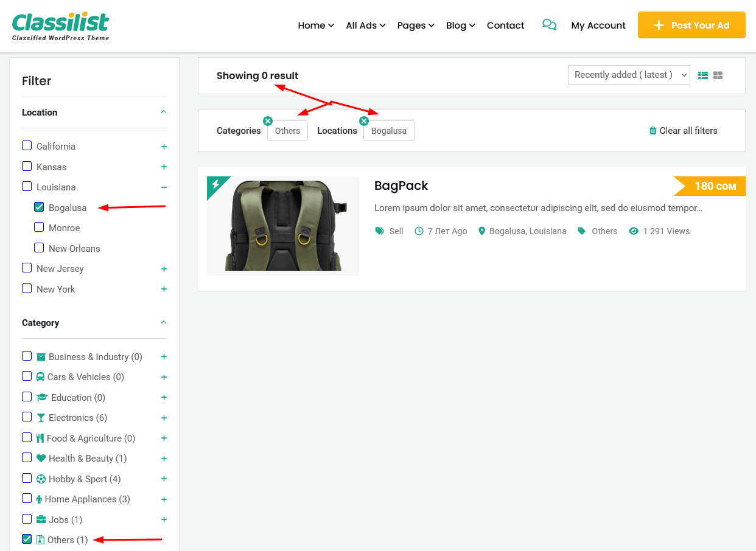Click the Jobs briefcase icon
Viewport: 756px width, 551px height.
click(41, 520)
